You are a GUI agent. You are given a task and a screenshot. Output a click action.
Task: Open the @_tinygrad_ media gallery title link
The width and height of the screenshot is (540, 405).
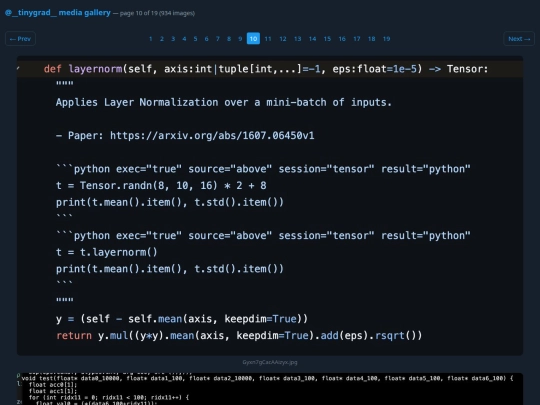click(58, 13)
